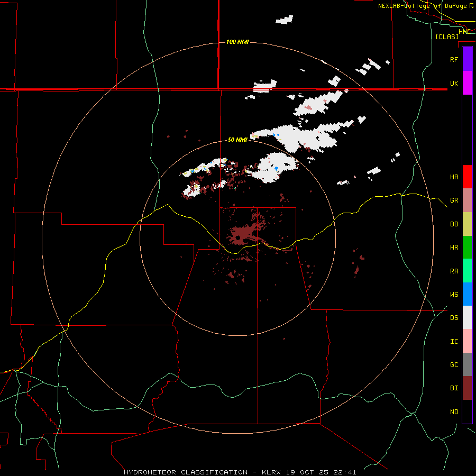The height and width of the screenshot is (476, 476).
Task: Click the gray GC ground clutter swatch
Action: click(467, 364)
